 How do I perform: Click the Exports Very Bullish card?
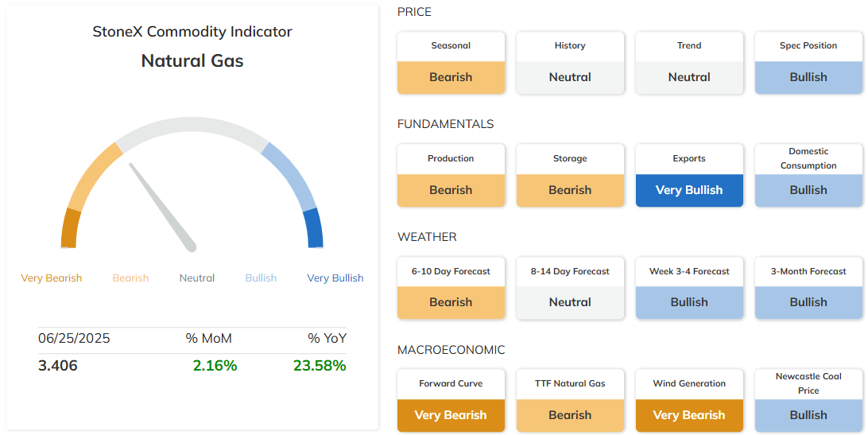(x=689, y=176)
